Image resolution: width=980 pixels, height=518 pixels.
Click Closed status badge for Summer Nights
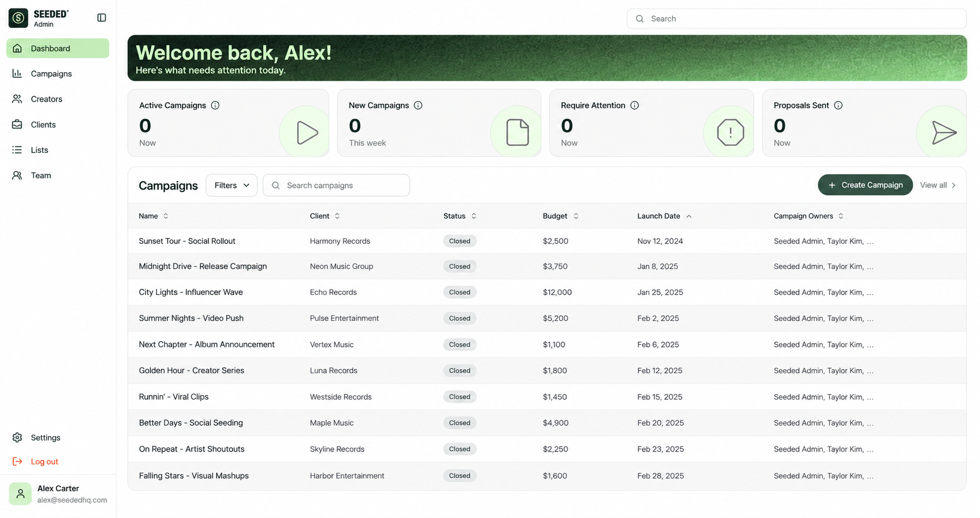tap(460, 318)
